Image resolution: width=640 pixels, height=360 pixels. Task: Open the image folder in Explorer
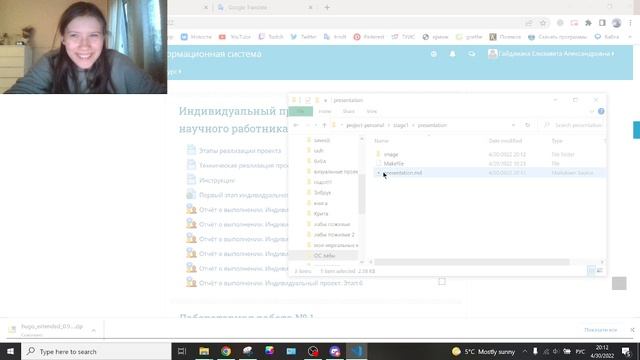(391, 154)
